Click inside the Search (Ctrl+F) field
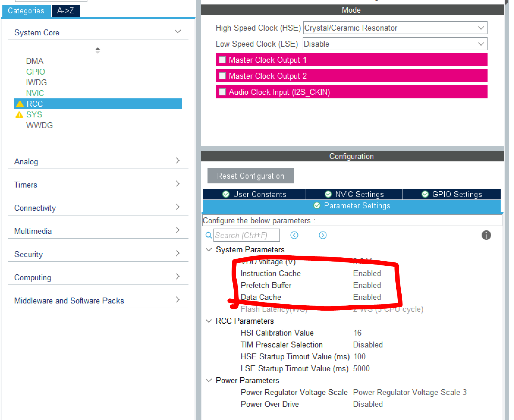 pyautogui.click(x=247, y=235)
